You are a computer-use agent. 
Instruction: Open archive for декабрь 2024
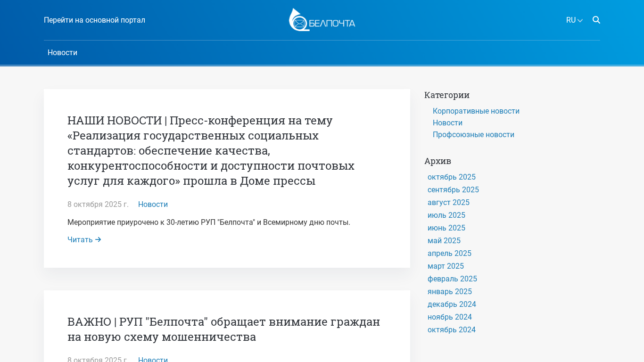452,304
